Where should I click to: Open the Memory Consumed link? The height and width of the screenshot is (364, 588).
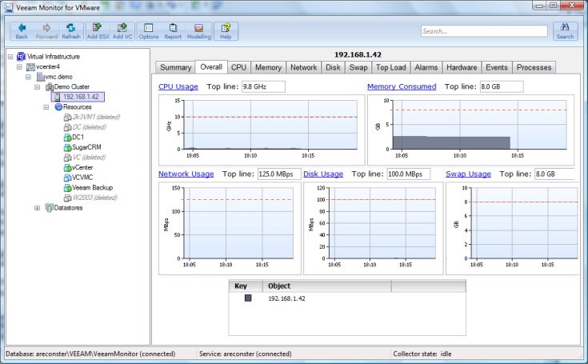coord(402,86)
